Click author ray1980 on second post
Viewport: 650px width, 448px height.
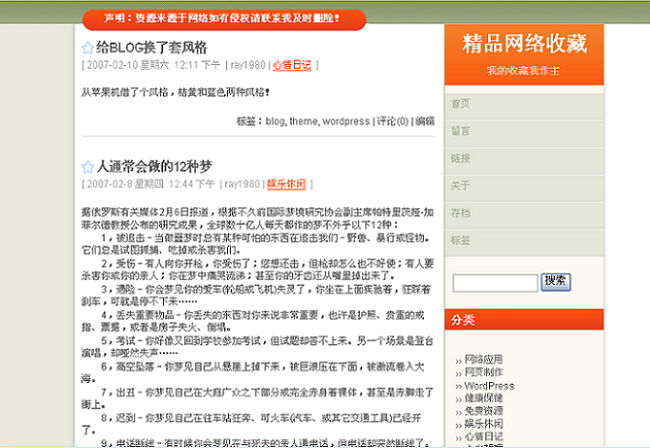[x=242, y=184]
